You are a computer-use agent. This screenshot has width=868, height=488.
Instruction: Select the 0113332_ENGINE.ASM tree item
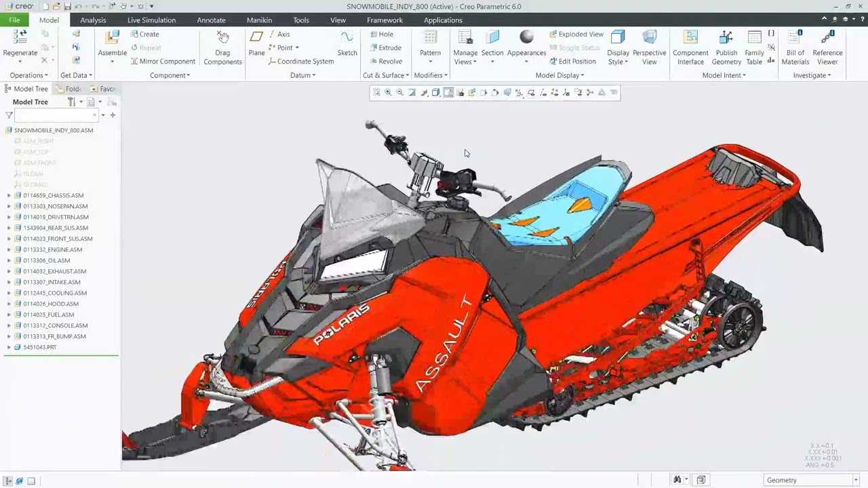tap(52, 249)
